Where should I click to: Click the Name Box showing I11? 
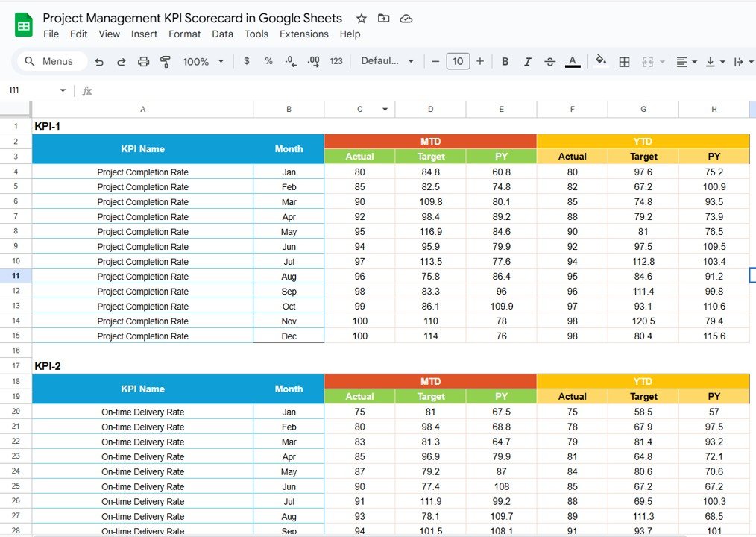coord(34,90)
